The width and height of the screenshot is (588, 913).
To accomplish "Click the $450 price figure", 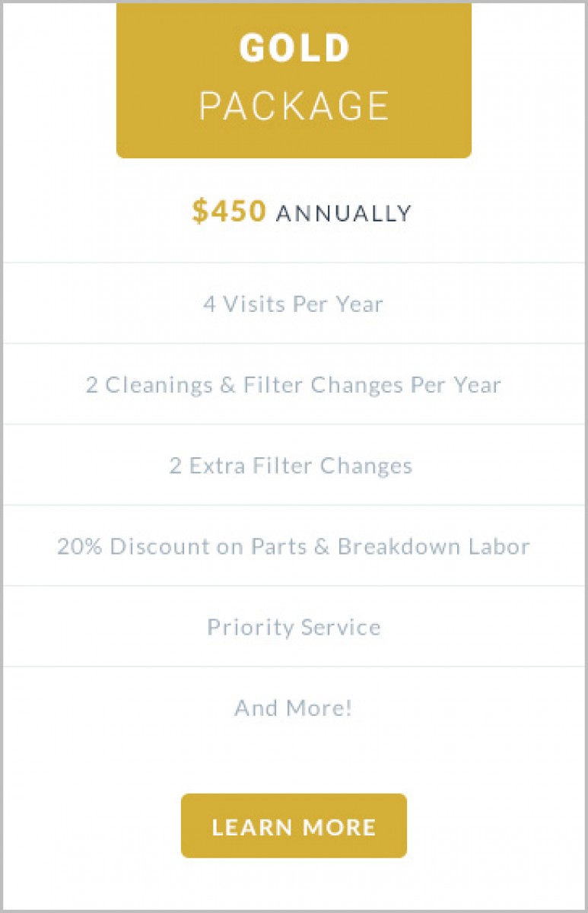I will click(229, 212).
